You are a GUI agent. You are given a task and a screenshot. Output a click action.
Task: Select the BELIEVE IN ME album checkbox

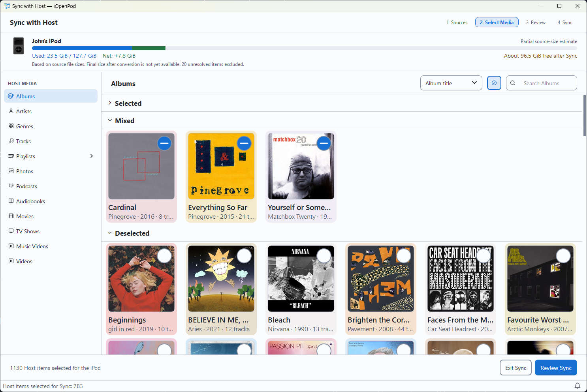coord(244,255)
